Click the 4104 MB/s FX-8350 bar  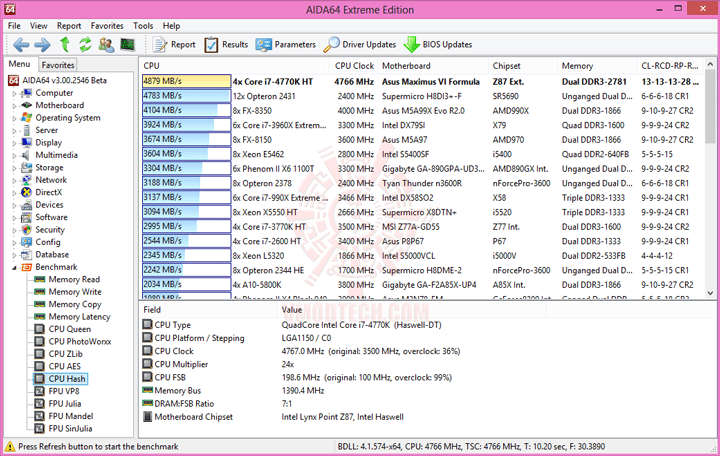(186, 110)
